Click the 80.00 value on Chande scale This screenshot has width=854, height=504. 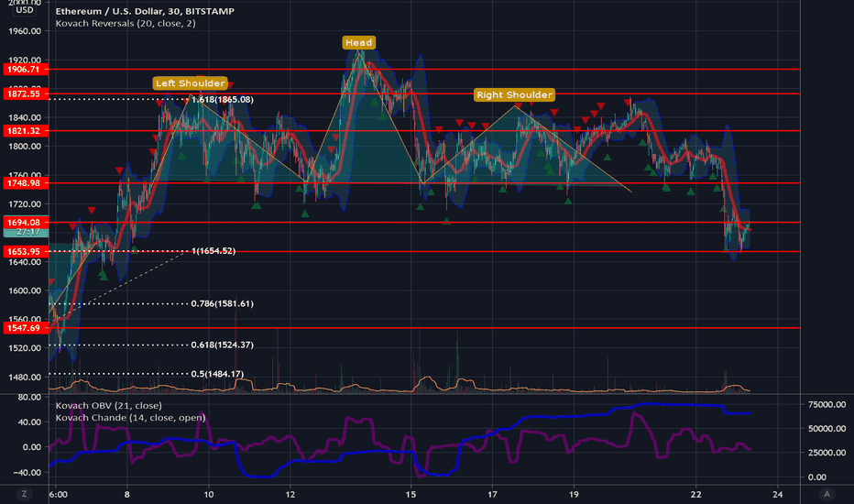(29, 397)
